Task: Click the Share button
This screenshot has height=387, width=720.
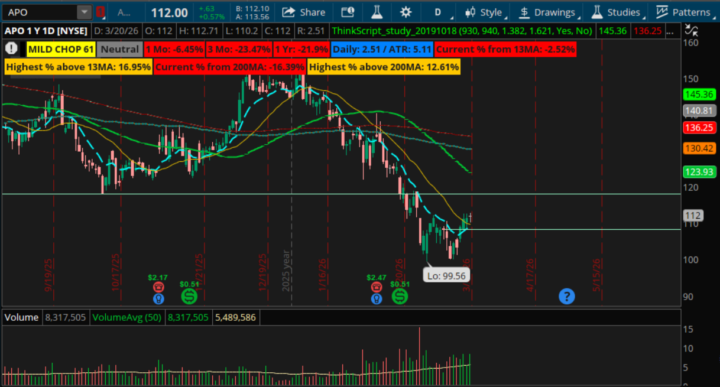Action: tap(304, 12)
